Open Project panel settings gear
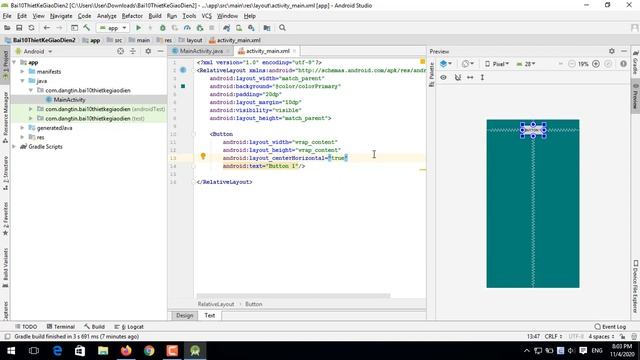 [148, 51]
